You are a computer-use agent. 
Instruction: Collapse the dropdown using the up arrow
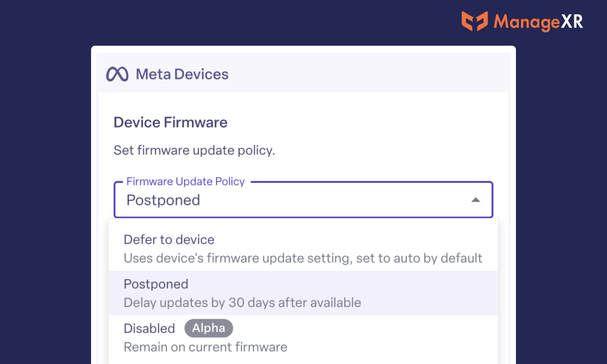pos(476,200)
